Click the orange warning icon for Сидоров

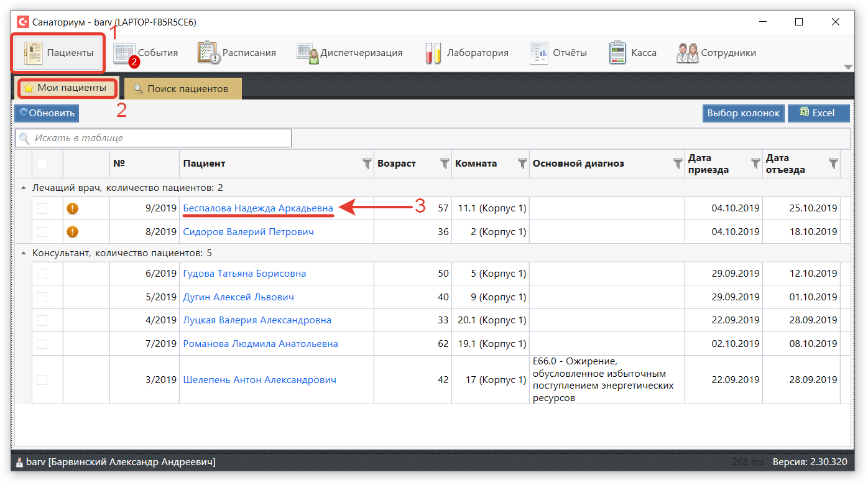pyautogui.click(x=73, y=232)
